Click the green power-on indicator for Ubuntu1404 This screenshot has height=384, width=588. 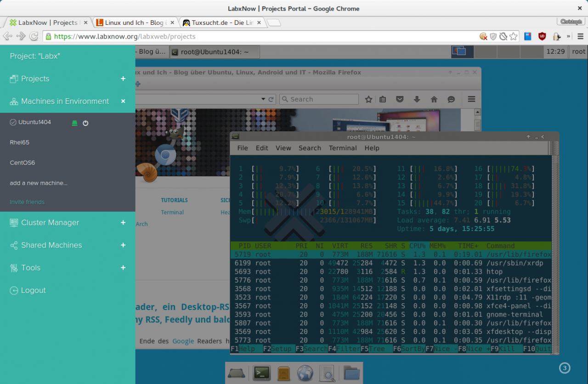[x=74, y=123]
